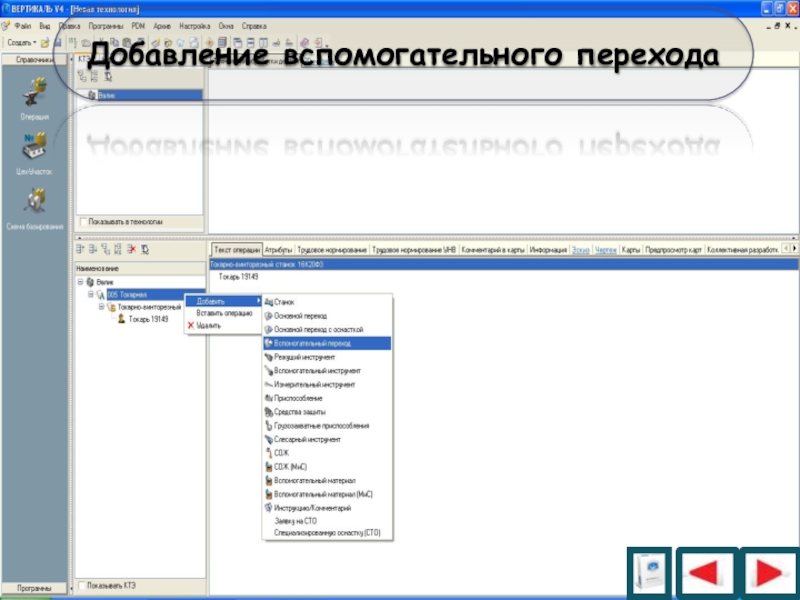The height and width of the screenshot is (600, 800).
Task: Click the Цех/Участок sidebar icon
Action: pos(34,150)
